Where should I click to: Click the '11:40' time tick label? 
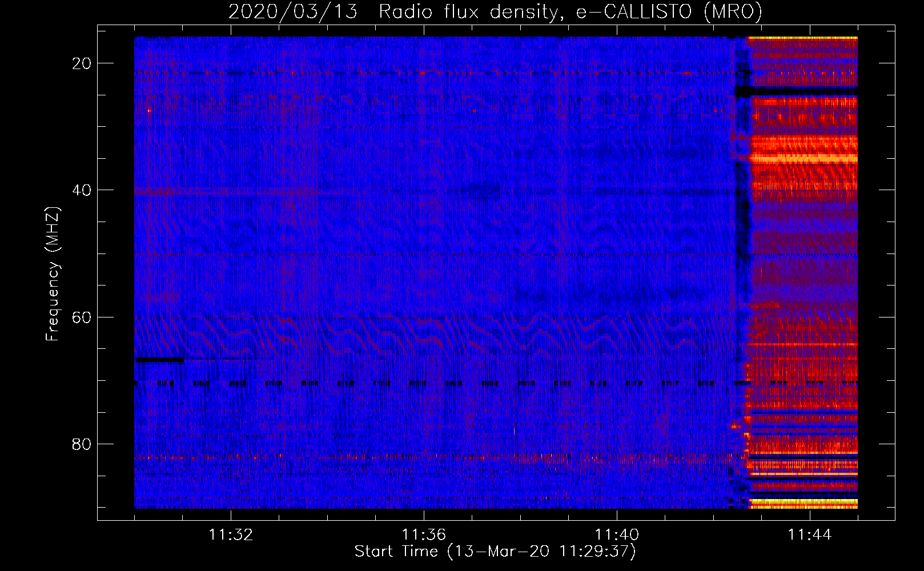(x=617, y=535)
